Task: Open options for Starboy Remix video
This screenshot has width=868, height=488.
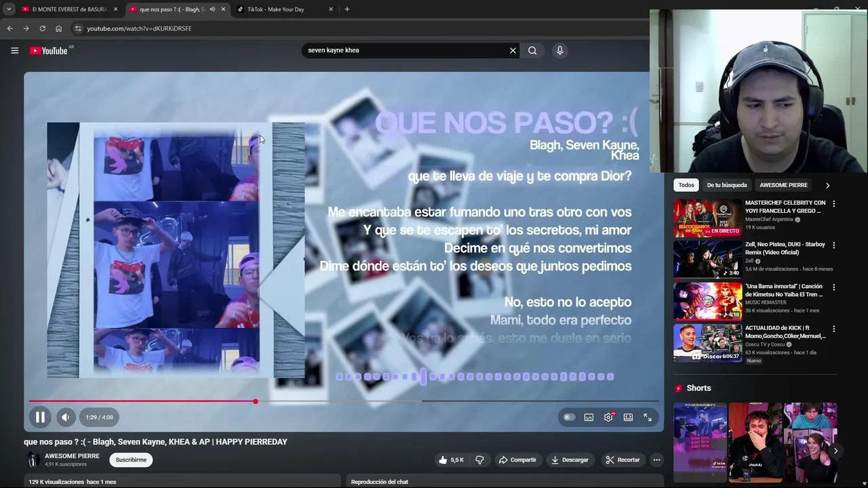Action: coord(833,245)
